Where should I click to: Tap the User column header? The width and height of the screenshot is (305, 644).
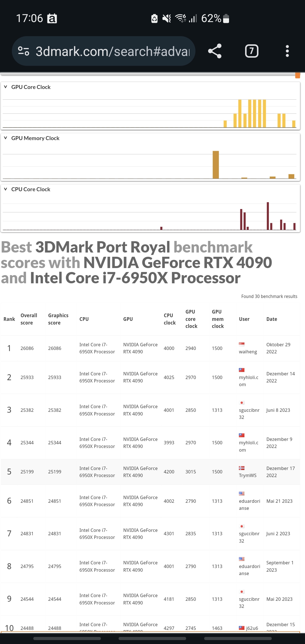point(244,319)
